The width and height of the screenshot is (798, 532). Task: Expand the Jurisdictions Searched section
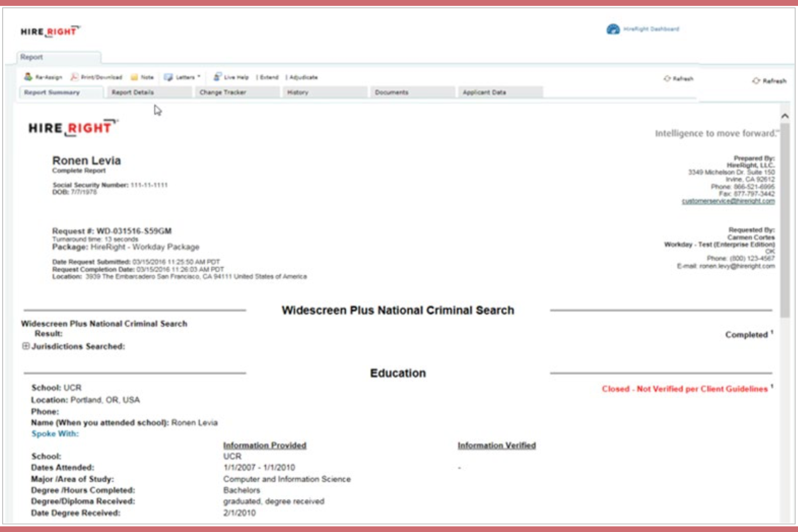pyautogui.click(x=26, y=346)
